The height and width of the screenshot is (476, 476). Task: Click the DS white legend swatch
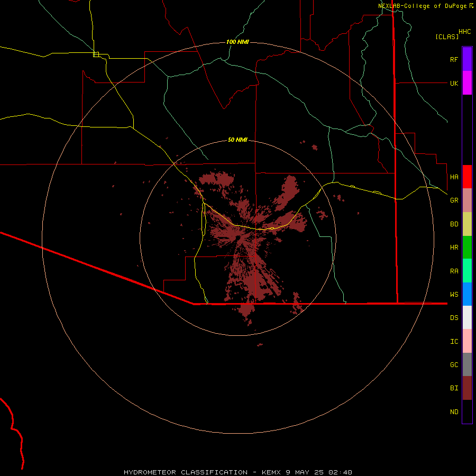467,317
